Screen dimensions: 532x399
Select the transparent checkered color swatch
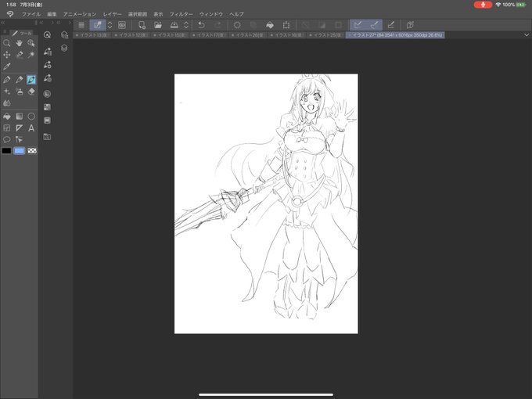[32, 151]
